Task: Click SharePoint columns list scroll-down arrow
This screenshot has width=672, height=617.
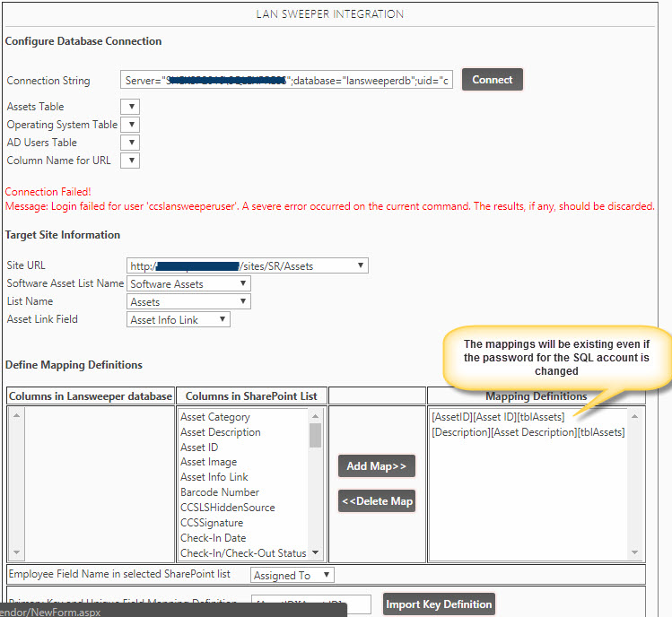Action: click(316, 552)
